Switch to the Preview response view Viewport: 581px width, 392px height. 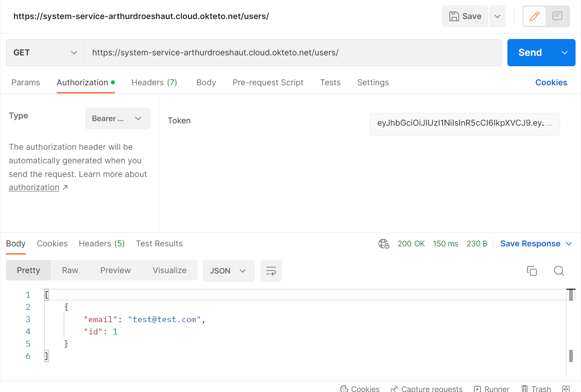pyautogui.click(x=115, y=270)
